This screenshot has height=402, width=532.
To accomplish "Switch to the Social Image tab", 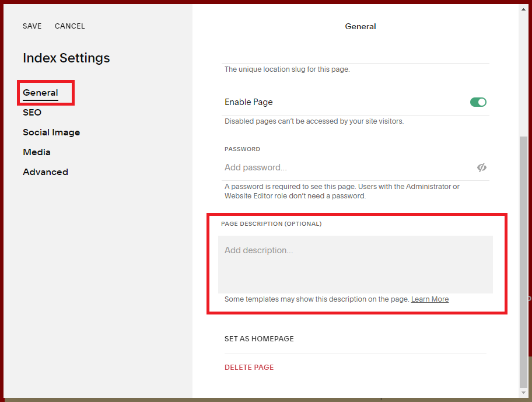I will tap(51, 132).
